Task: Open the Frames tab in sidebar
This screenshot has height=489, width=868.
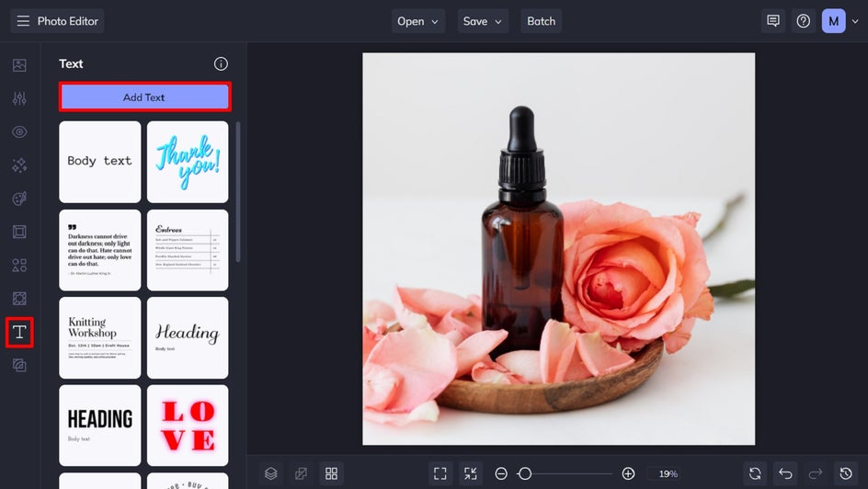Action: [19, 232]
